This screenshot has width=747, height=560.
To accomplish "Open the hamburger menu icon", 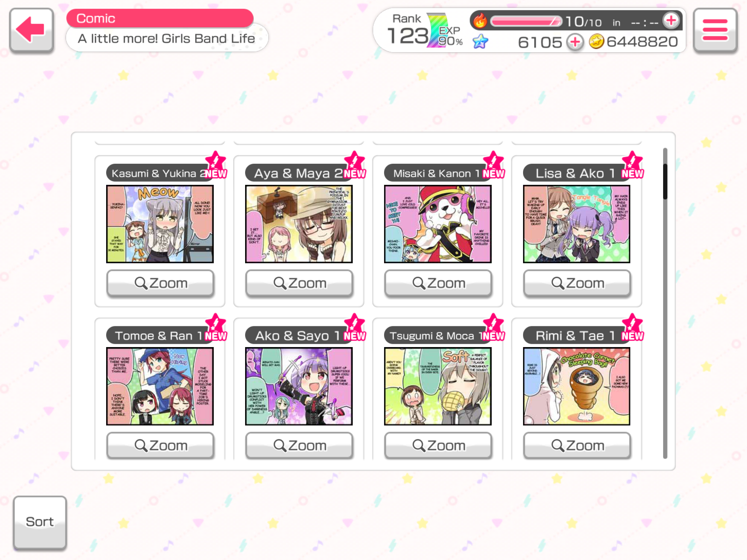I will coord(715,30).
